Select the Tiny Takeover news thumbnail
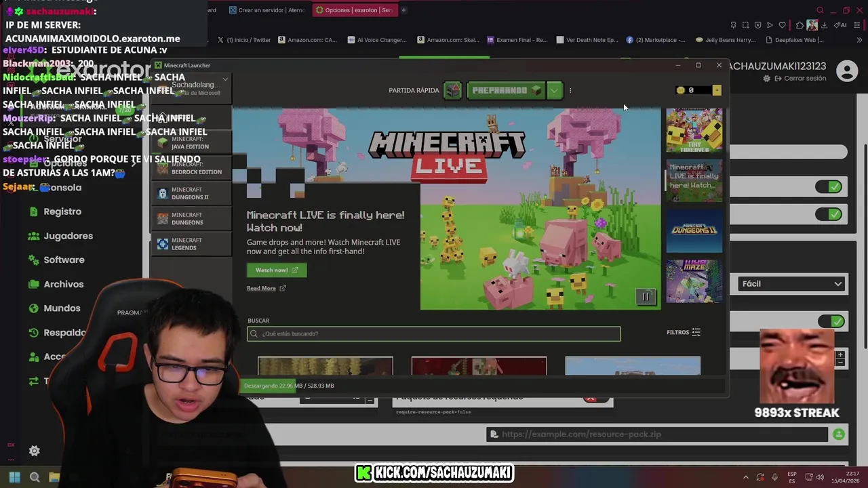Screen dimensions: 868x488 (694, 130)
